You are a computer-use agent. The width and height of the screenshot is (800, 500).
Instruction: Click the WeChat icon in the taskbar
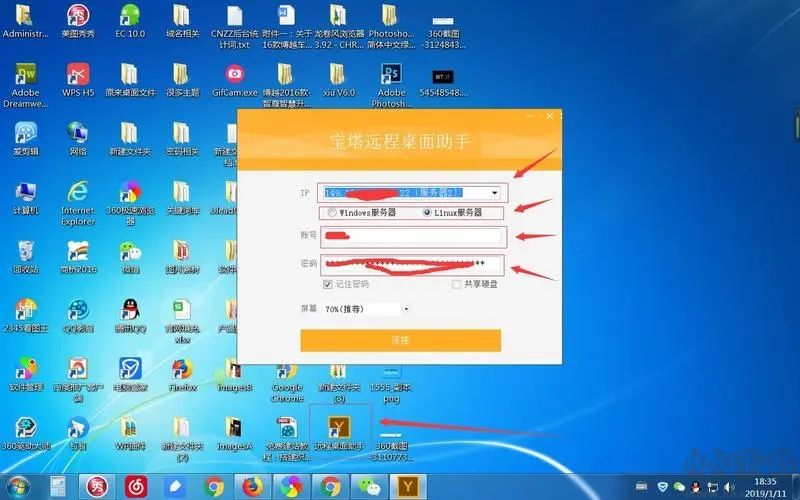370,487
